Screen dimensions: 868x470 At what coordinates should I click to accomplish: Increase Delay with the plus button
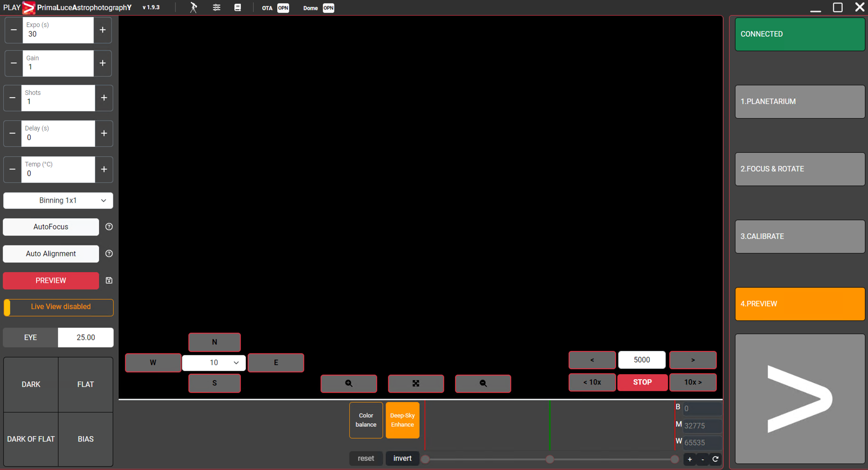click(104, 133)
